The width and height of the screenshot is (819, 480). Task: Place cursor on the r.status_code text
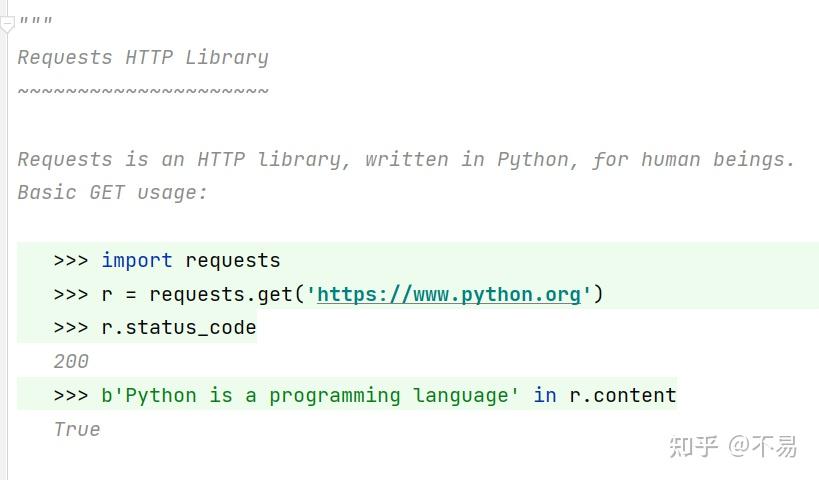coord(178,328)
